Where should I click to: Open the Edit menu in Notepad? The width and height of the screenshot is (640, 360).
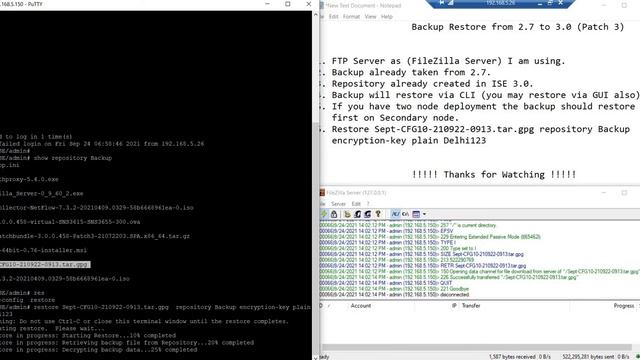tap(333, 17)
